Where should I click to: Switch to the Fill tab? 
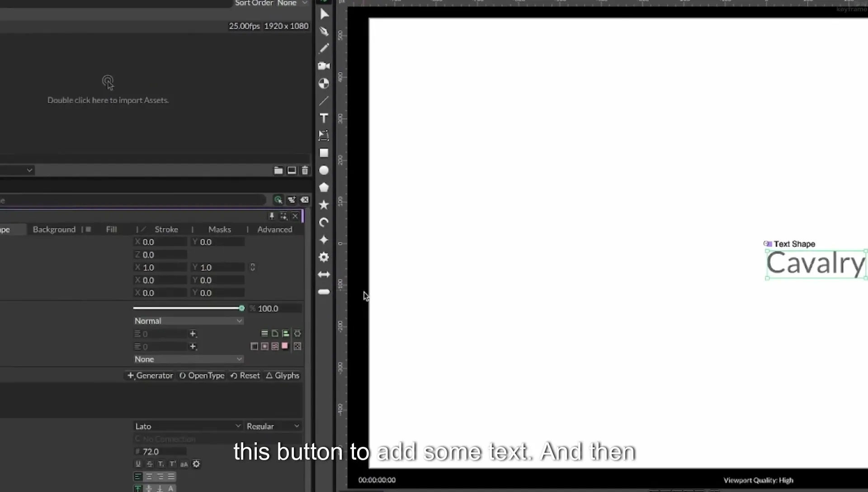pyautogui.click(x=112, y=230)
